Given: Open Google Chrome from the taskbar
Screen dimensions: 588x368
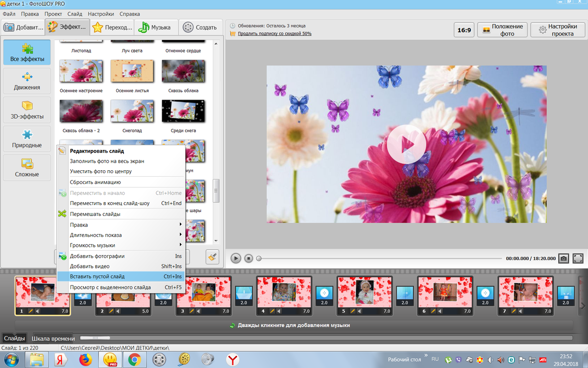Looking at the screenshot, I should [x=135, y=360].
